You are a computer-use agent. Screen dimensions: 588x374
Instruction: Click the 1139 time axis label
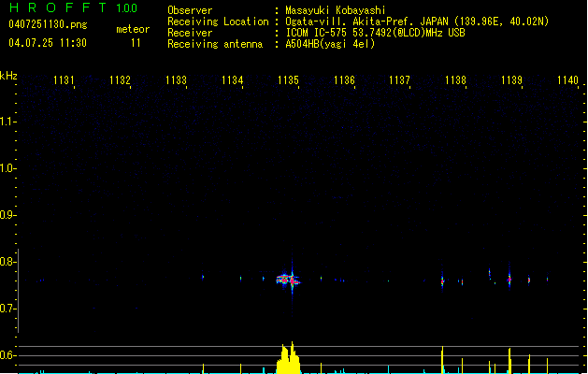tap(512, 80)
